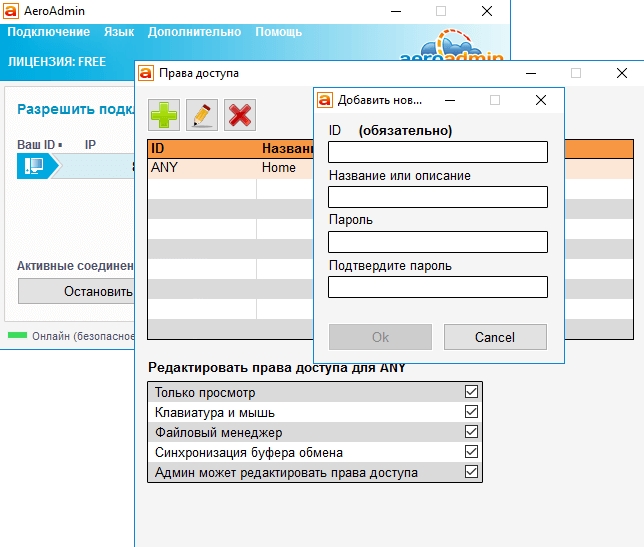Focus the Подтвердите пароль field
The width and height of the screenshot is (644, 547).
point(437,287)
